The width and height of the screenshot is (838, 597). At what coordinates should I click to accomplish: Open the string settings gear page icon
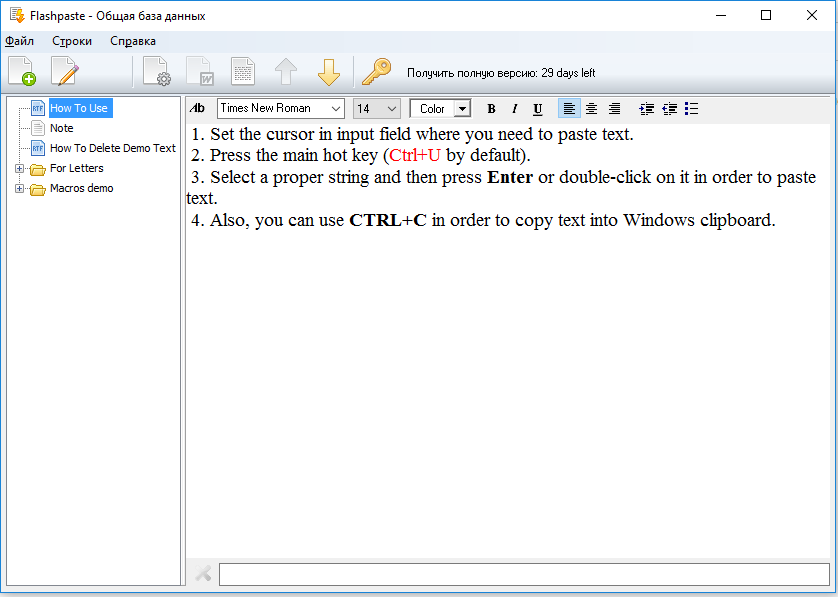(x=157, y=71)
